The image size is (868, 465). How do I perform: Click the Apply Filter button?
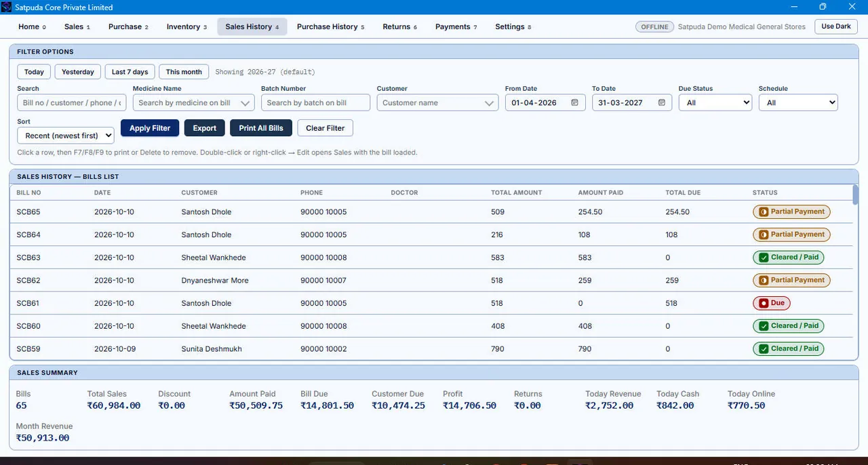click(x=150, y=128)
